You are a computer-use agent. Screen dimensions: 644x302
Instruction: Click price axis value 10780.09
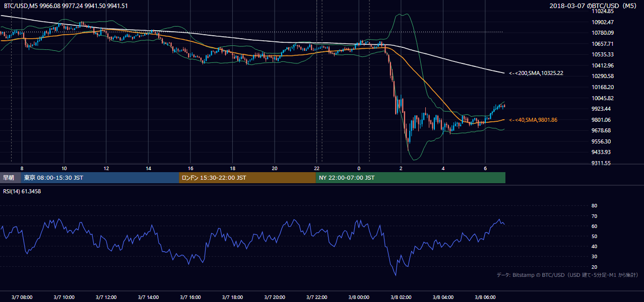603,33
